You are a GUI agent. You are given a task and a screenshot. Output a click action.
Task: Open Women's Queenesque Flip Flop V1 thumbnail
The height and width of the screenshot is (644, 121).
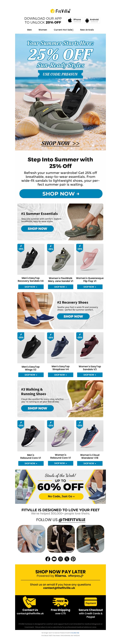(90, 259)
